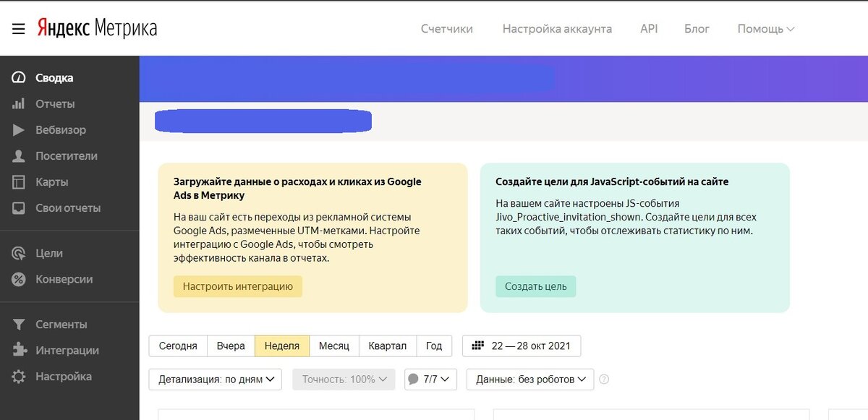Click the Посетители person icon

[x=19, y=156]
